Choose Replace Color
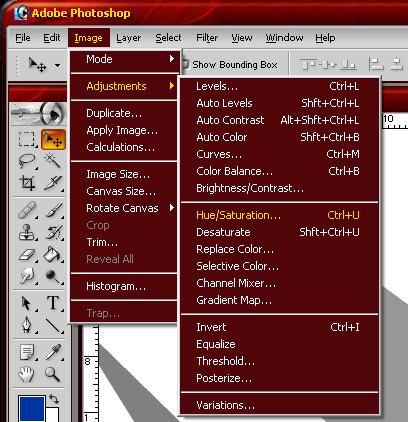Image resolution: width=408 pixels, height=422 pixels. click(279, 249)
